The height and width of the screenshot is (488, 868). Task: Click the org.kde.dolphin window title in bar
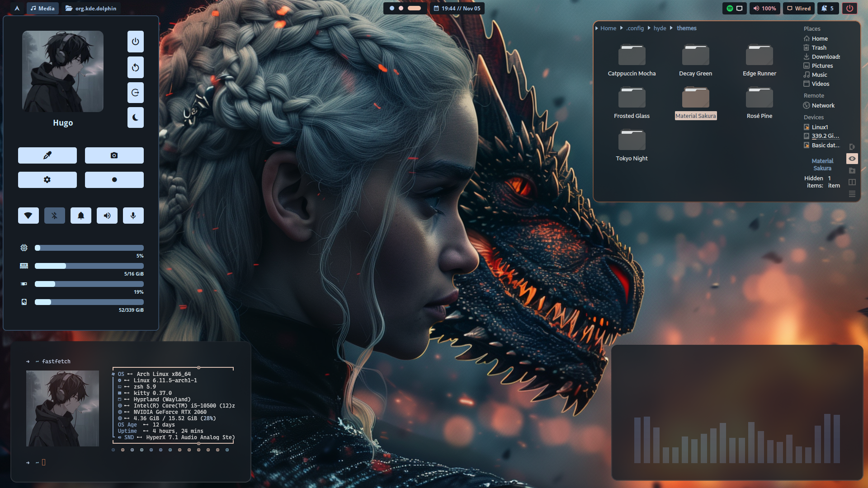[x=91, y=8]
